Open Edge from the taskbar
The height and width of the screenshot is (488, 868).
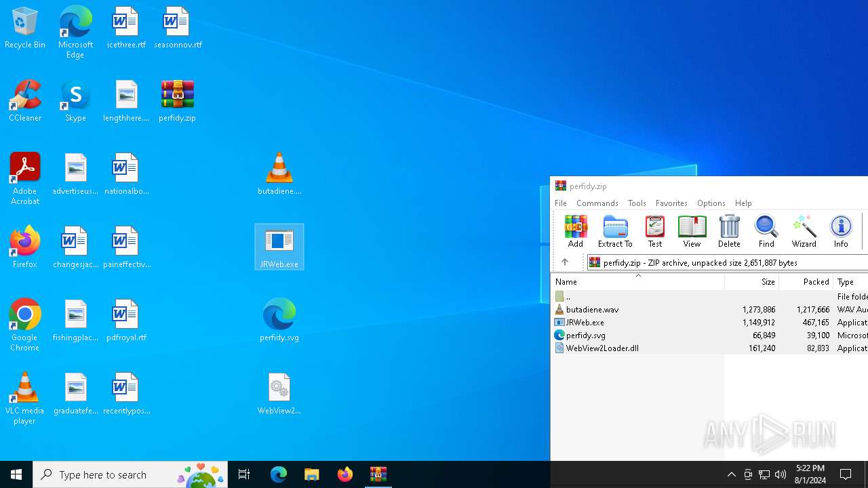[x=279, y=474]
